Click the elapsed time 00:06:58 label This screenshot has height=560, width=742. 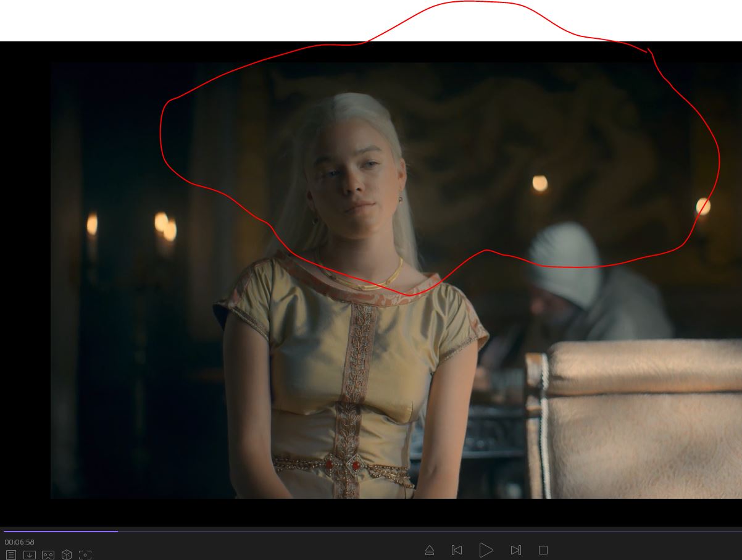(x=20, y=542)
